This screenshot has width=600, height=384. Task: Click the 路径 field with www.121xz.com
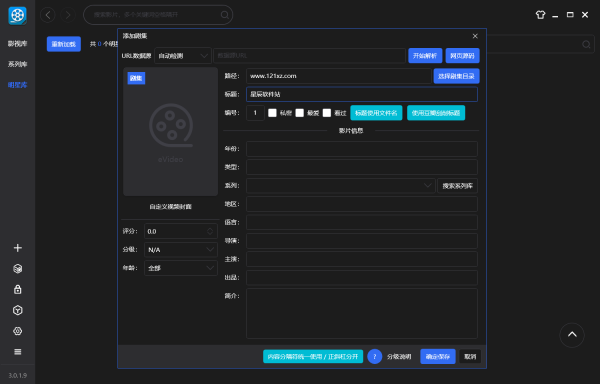339,76
